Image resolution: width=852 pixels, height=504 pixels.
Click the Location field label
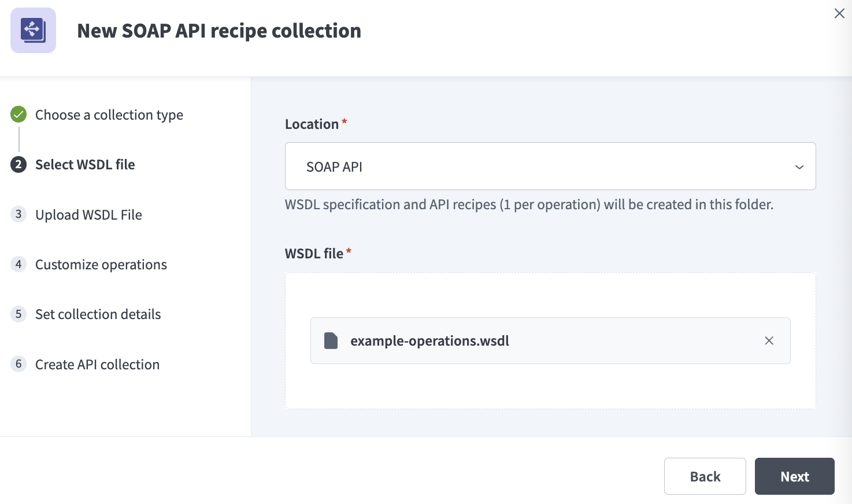pyautogui.click(x=312, y=124)
